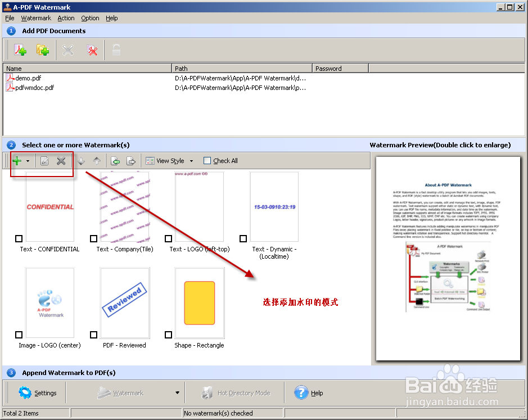Click 'Total 2 Items' status text

click(x=21, y=413)
